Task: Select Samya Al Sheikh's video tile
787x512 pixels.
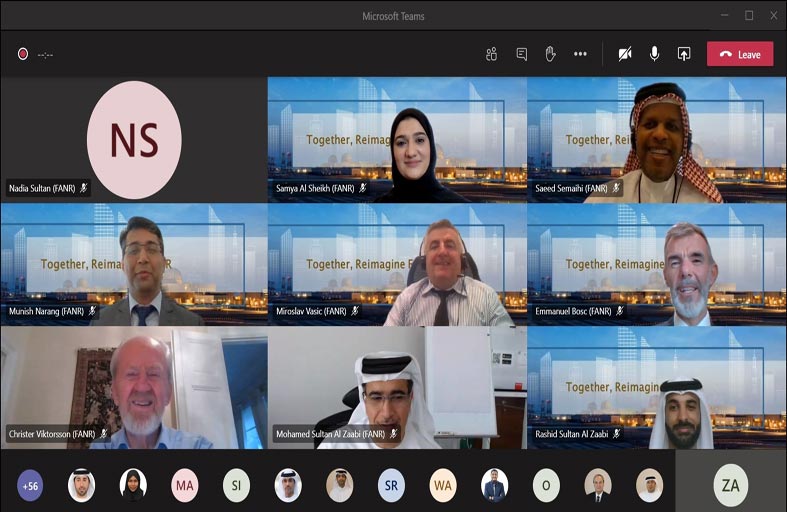Action: [x=397, y=140]
